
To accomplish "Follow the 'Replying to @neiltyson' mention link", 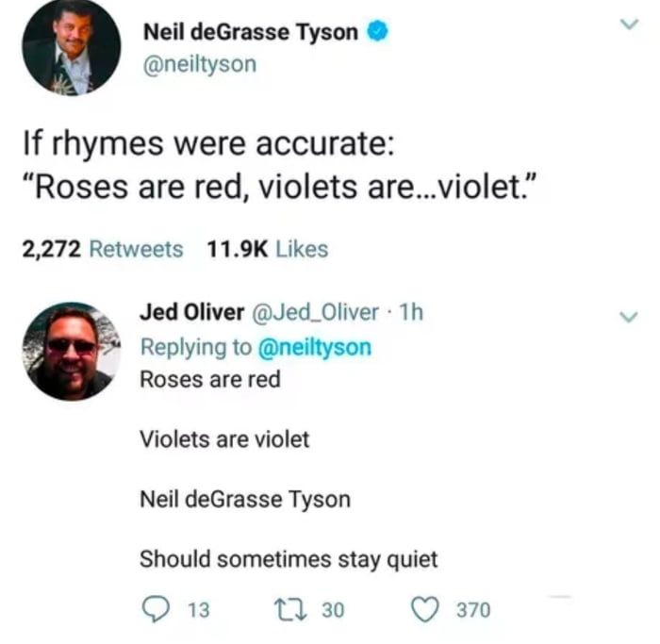I will point(314,347).
